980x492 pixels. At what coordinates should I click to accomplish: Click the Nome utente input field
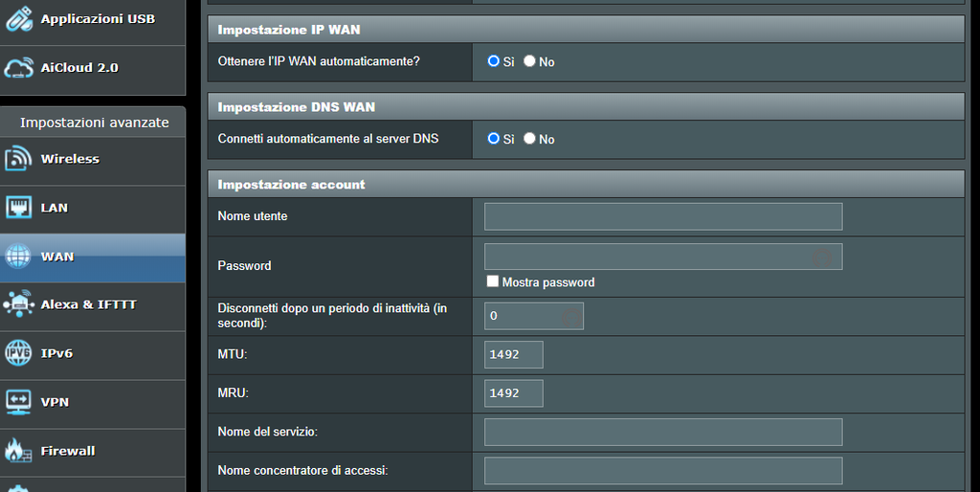coord(663,216)
